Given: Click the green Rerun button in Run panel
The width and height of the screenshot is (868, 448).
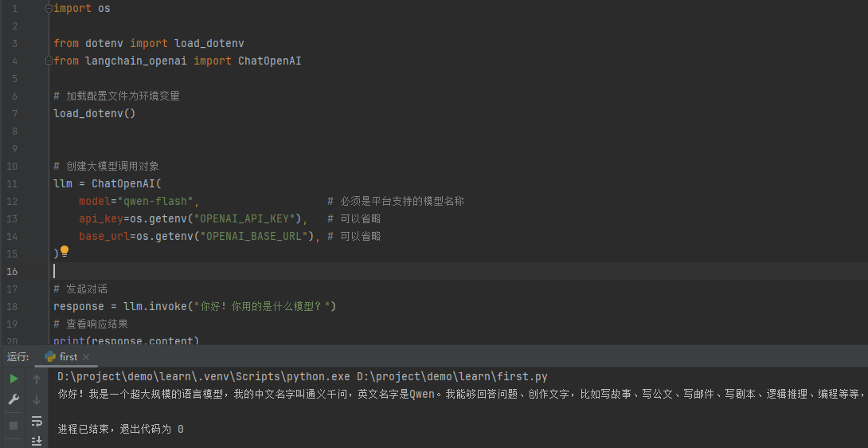Looking at the screenshot, I should pos(14,379).
